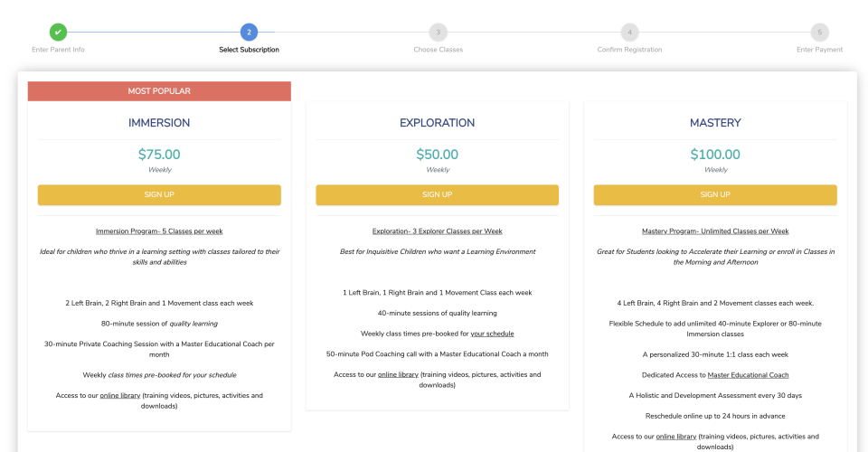The image size is (868, 452).
Task: Select the Choose Classes step label
Action: [x=439, y=50]
